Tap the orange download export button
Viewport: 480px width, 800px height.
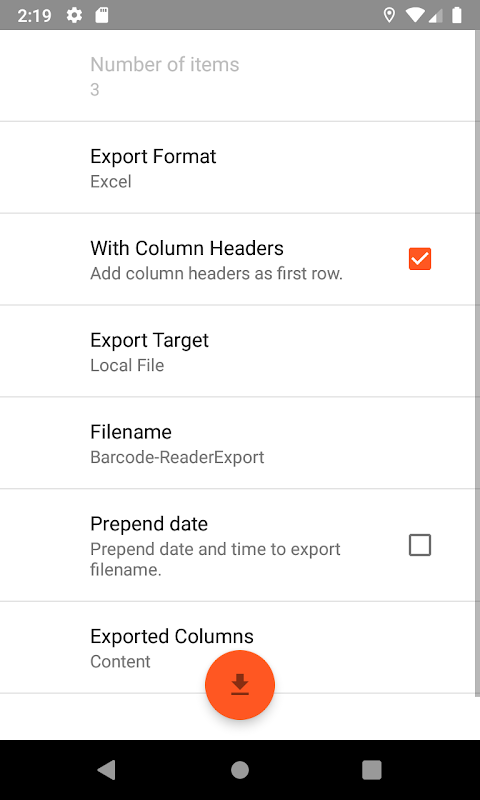tap(240, 685)
